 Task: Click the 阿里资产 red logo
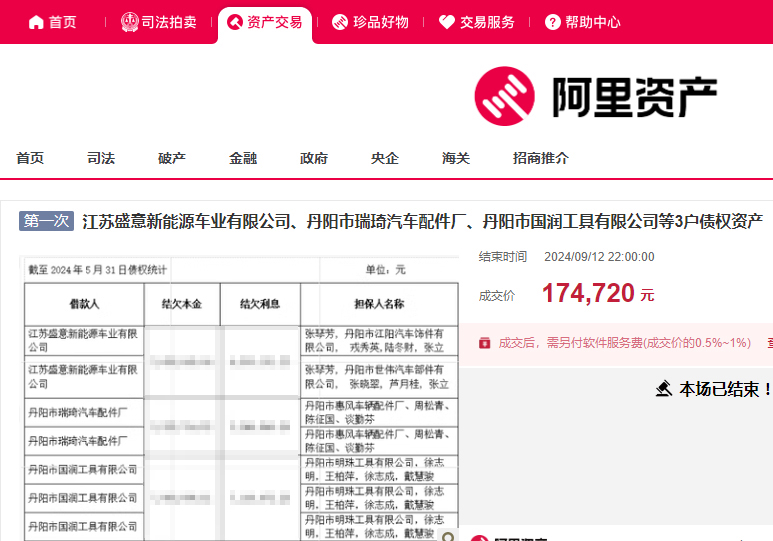pos(505,97)
